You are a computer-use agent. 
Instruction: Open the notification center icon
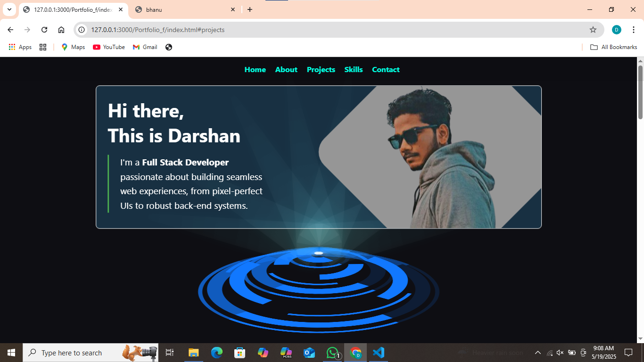click(x=628, y=353)
